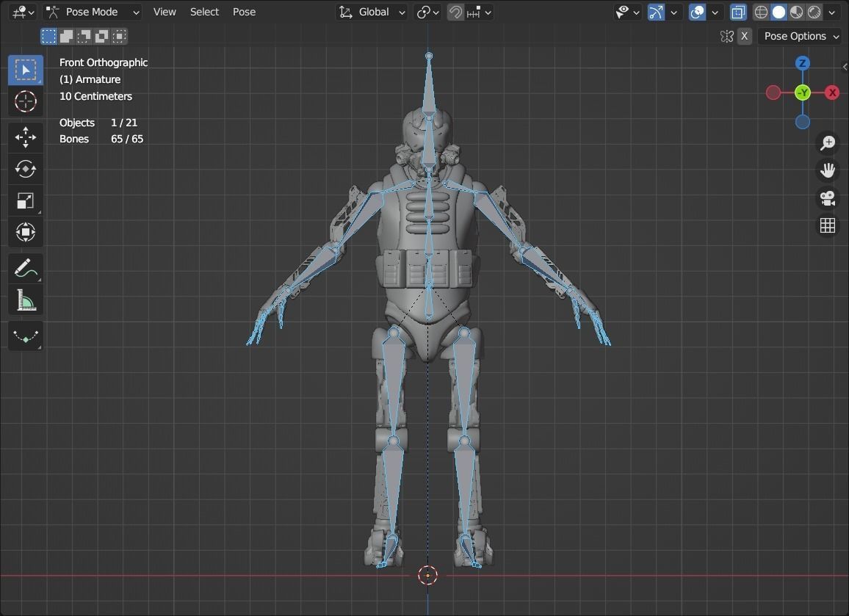Choose the 'intersect selection' mode icon
The image size is (849, 616).
[120, 36]
